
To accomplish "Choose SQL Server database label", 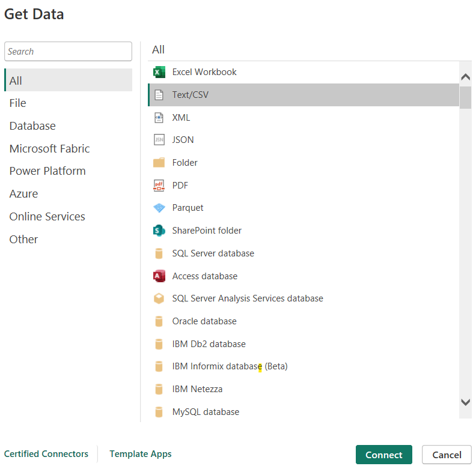I will click(213, 253).
